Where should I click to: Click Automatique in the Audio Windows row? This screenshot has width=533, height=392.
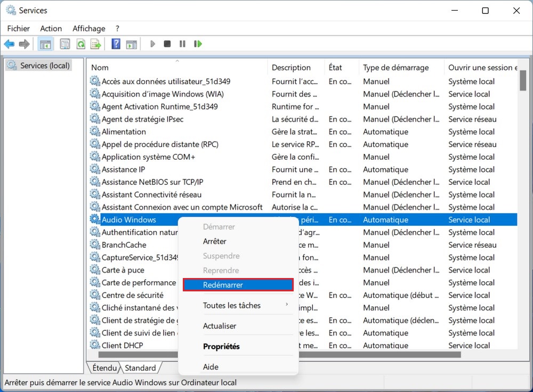(x=385, y=219)
